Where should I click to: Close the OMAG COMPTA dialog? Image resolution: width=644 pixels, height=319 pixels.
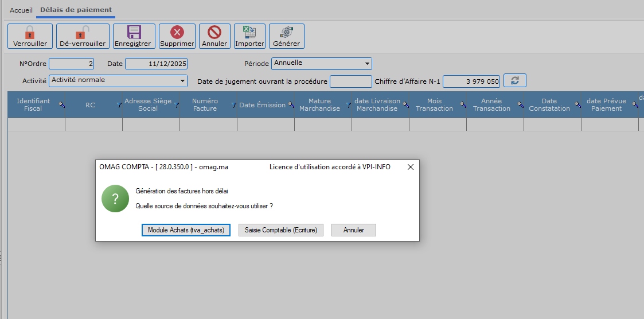[x=410, y=167]
